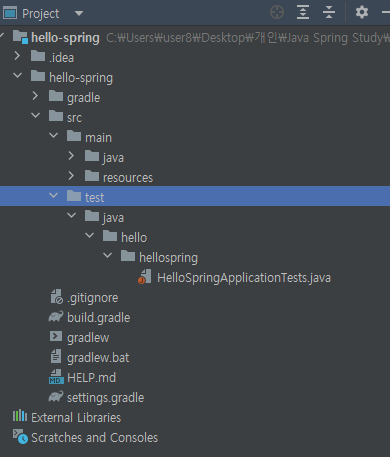Screen dimensions: 390x457
Task: Collapse the main folder chevron
Action: coord(53,136)
